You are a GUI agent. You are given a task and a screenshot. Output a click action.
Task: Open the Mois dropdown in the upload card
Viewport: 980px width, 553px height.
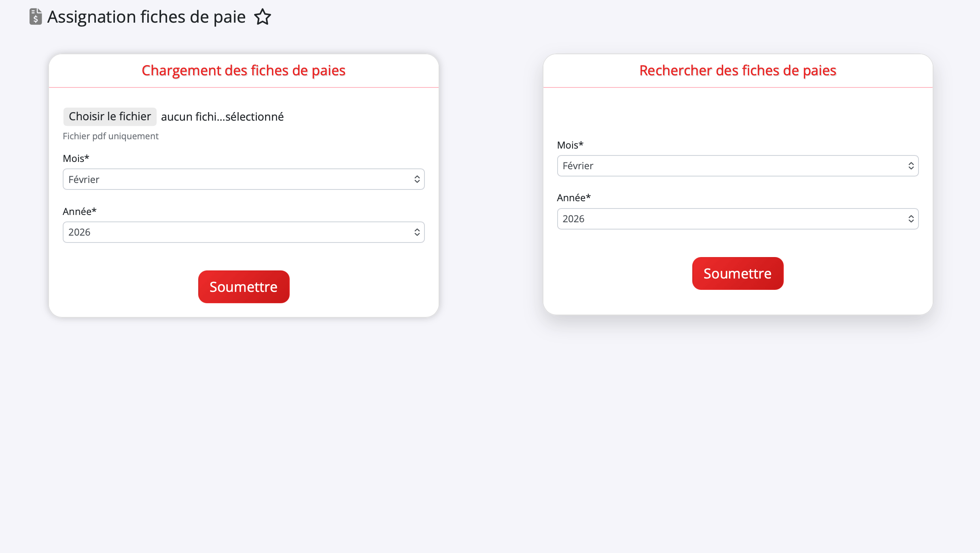coord(243,179)
